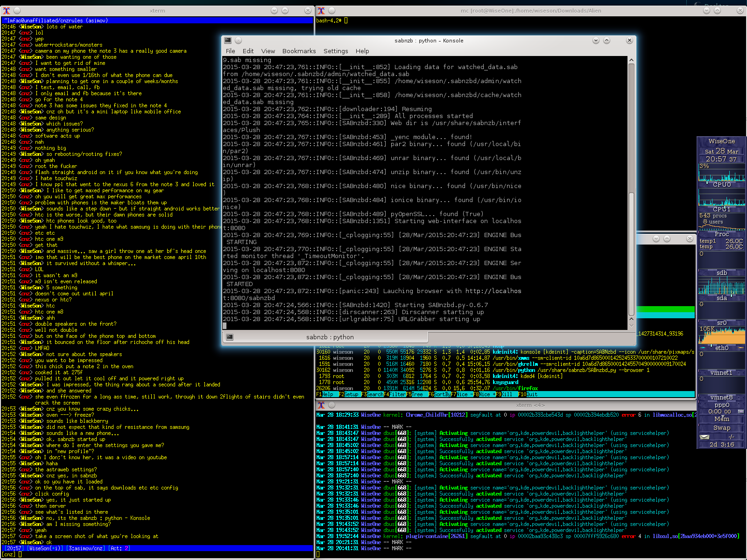Open the Bookmarks menu in Konsole
The width and height of the screenshot is (747, 560).
[x=299, y=51]
